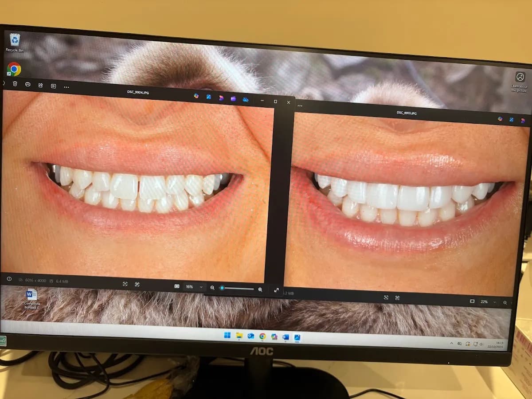Click the DSC_9913.JPG window title
The height and width of the screenshot is (399, 532).
407,113
